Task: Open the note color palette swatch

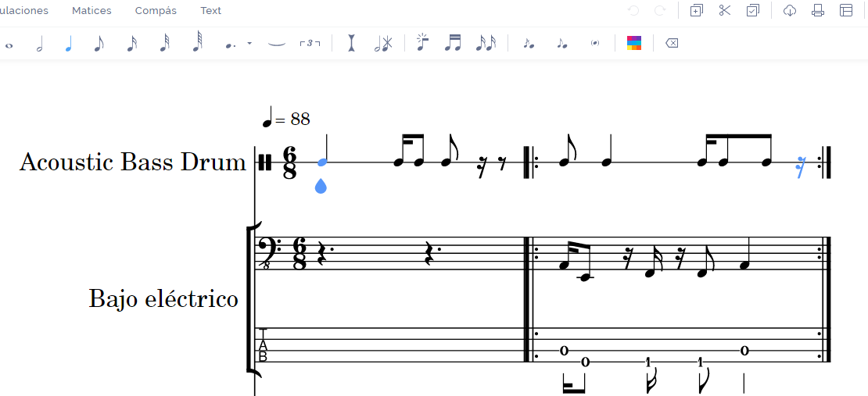Action: [634, 44]
